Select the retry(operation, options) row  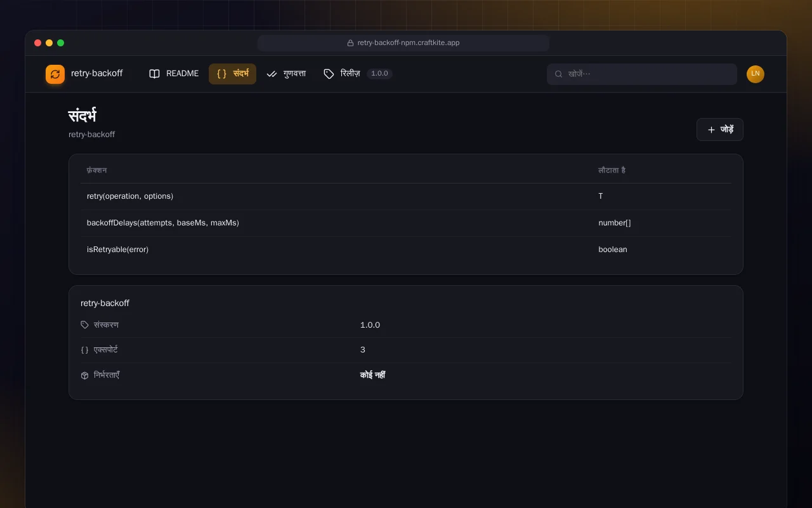click(406, 196)
